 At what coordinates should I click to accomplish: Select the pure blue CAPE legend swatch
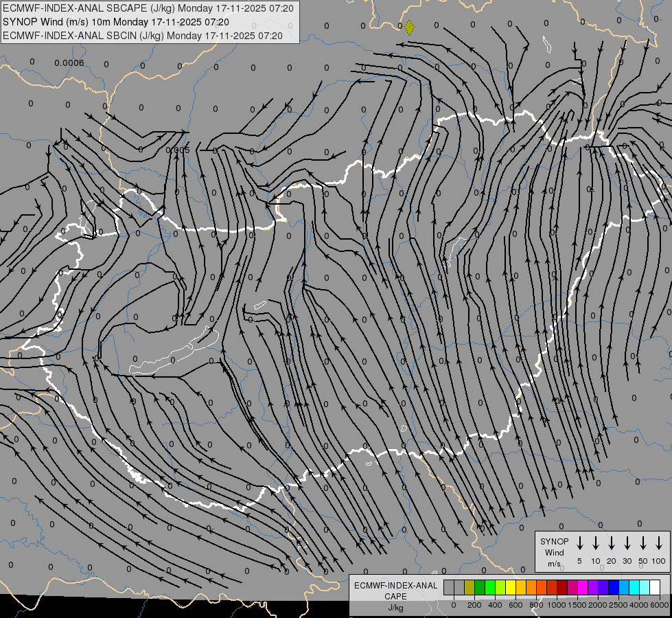click(613, 587)
